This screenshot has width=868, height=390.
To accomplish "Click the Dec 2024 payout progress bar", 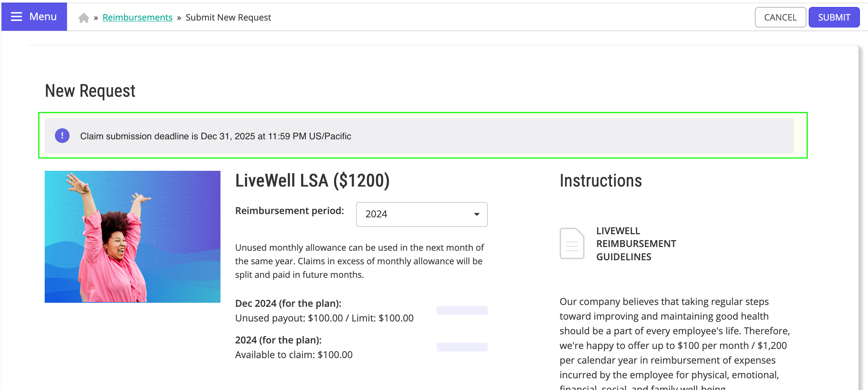I will 462,310.
